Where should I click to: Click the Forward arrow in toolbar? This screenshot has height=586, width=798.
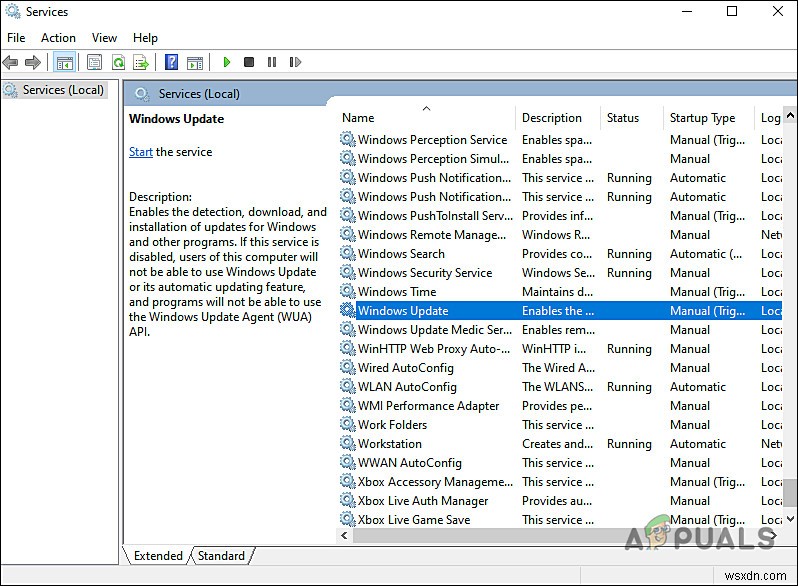(33, 62)
